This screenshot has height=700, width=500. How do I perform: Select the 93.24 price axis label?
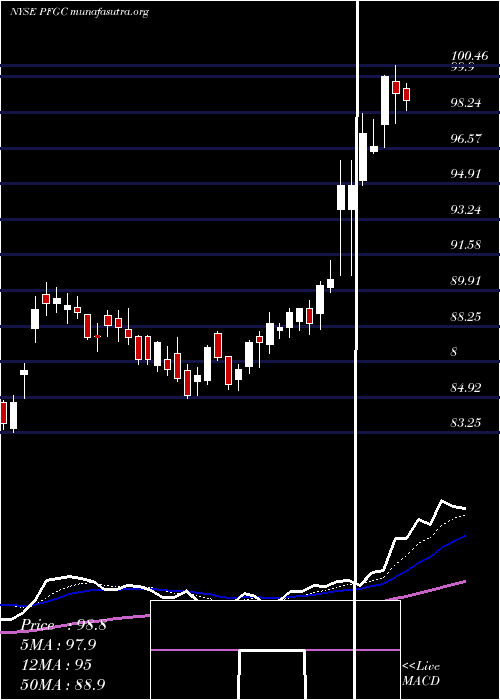click(466, 209)
